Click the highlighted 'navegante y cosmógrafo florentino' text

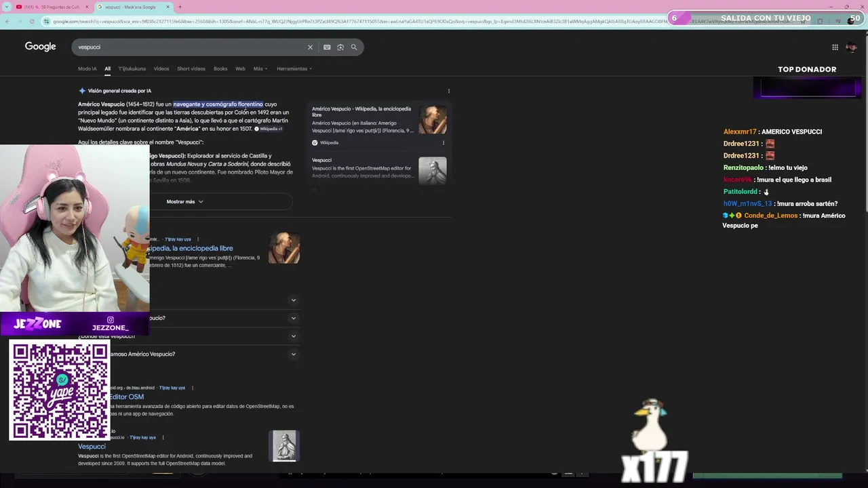pos(218,104)
